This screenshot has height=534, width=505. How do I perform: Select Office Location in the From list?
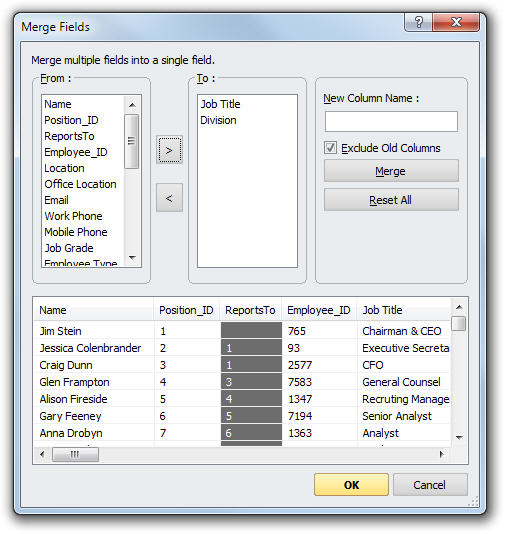coord(80,184)
